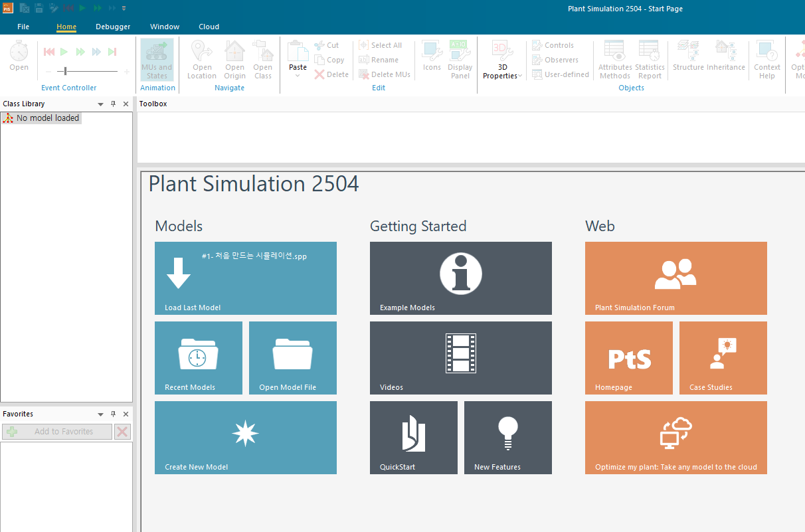The height and width of the screenshot is (532, 805).
Task: Click the Display Panel ribbon button
Action: pos(460,60)
